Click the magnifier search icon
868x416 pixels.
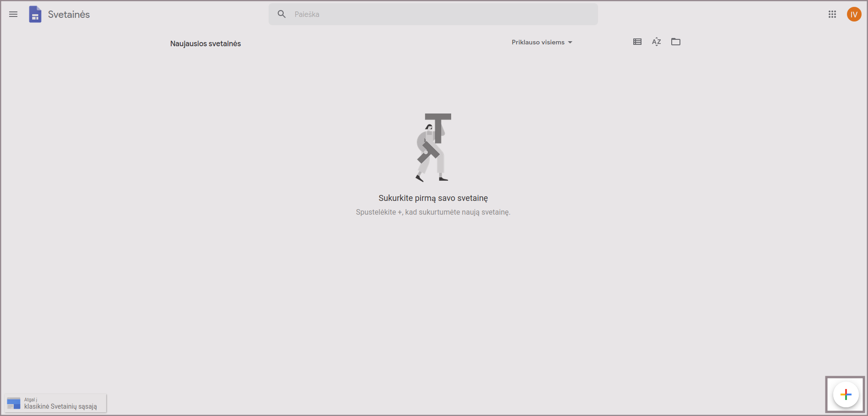coord(282,14)
